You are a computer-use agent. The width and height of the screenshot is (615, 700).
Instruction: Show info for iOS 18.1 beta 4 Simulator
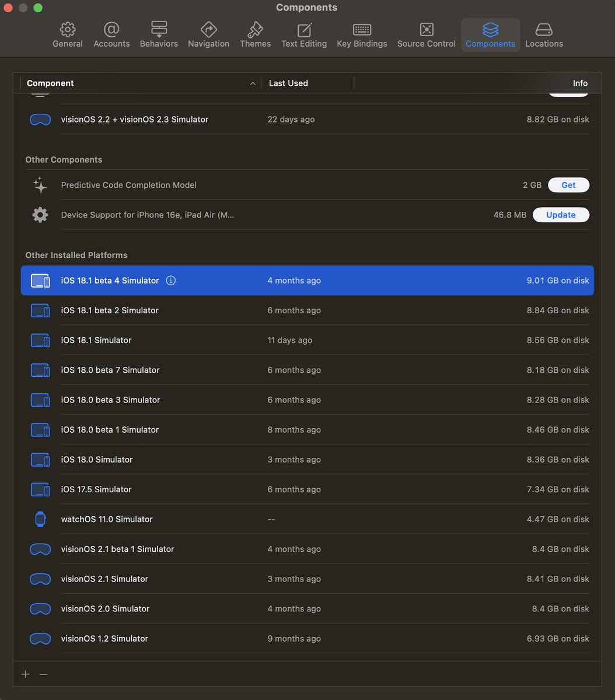click(x=170, y=281)
